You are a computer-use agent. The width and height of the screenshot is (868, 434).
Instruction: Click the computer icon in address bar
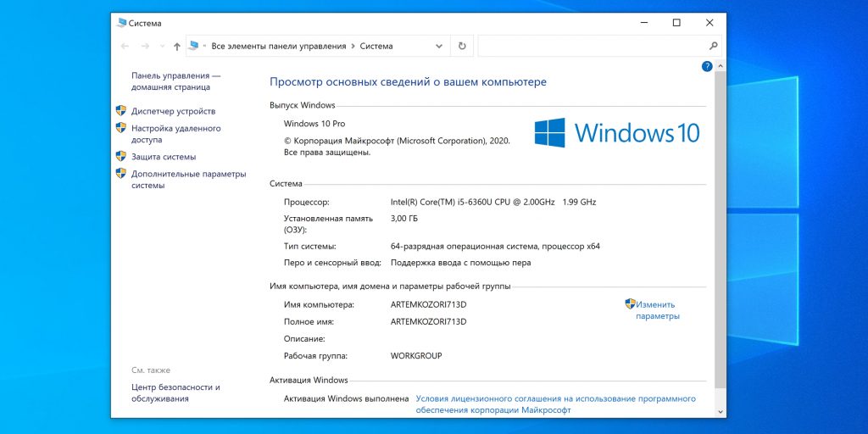pos(193,46)
